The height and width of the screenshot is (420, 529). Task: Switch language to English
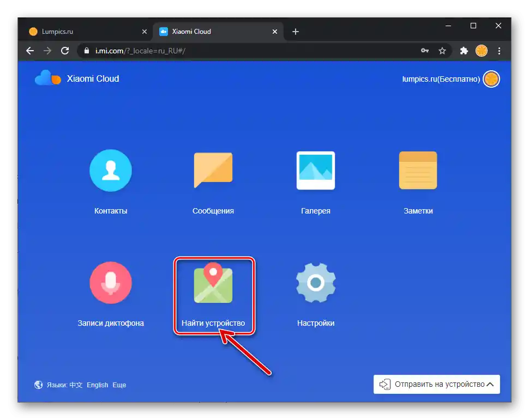(x=98, y=385)
